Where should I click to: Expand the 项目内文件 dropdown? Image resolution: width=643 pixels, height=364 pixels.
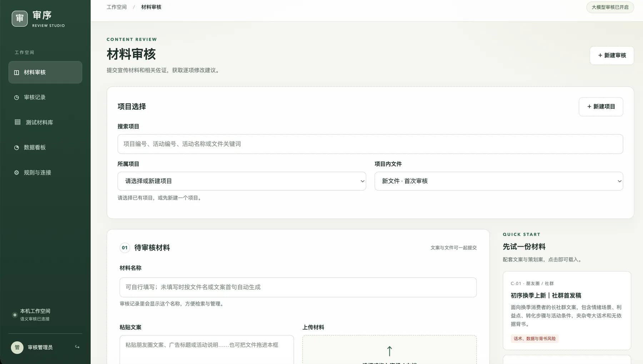(x=499, y=181)
